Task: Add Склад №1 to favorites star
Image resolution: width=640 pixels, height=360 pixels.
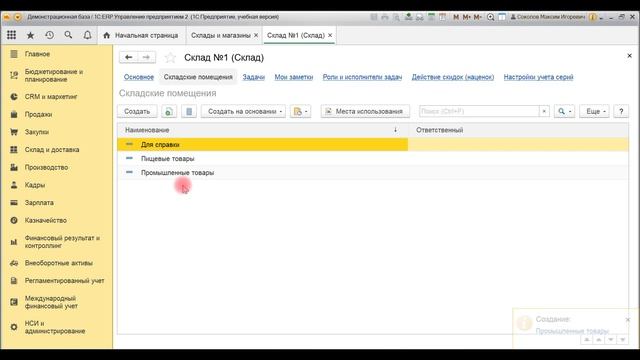Action: (x=170, y=58)
